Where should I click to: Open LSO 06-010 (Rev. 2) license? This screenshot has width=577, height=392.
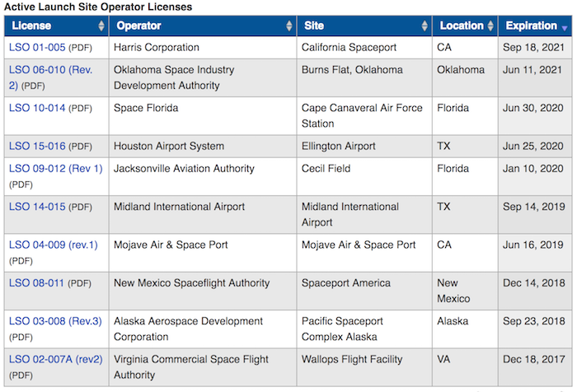click(x=50, y=77)
